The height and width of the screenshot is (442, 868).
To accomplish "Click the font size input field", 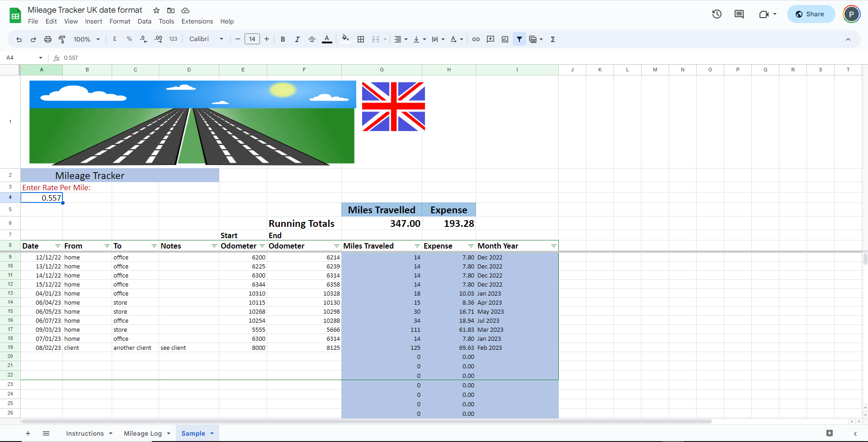I will (252, 39).
